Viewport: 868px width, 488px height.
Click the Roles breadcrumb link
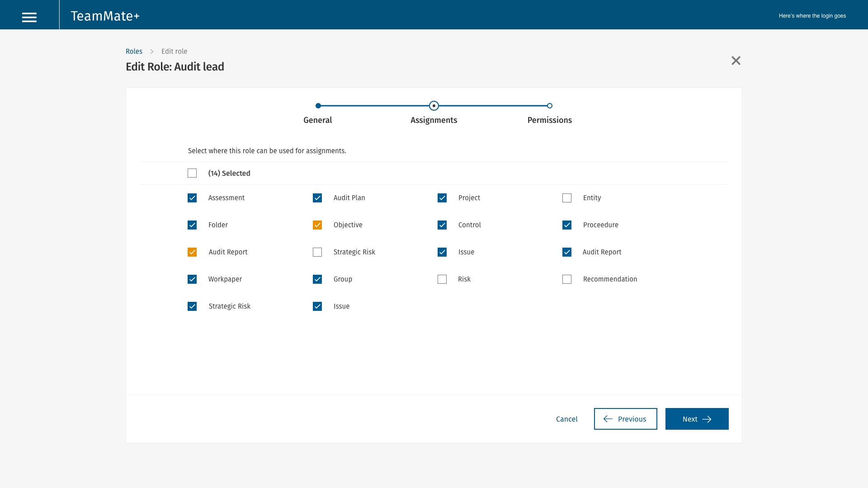134,52
